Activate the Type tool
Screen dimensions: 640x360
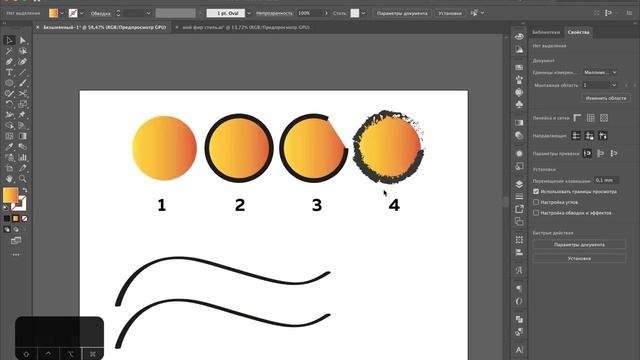pos(9,72)
